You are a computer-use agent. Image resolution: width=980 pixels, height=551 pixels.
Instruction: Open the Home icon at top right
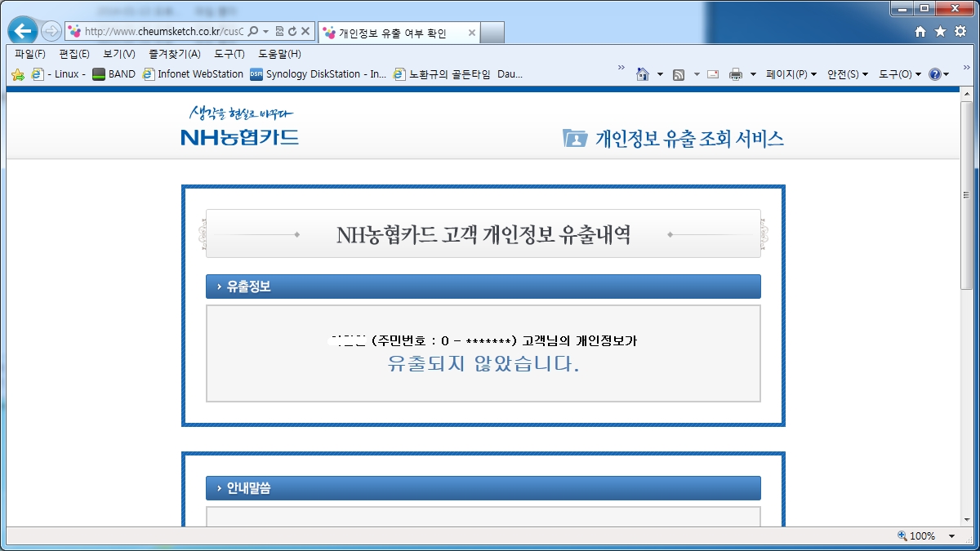(x=920, y=32)
